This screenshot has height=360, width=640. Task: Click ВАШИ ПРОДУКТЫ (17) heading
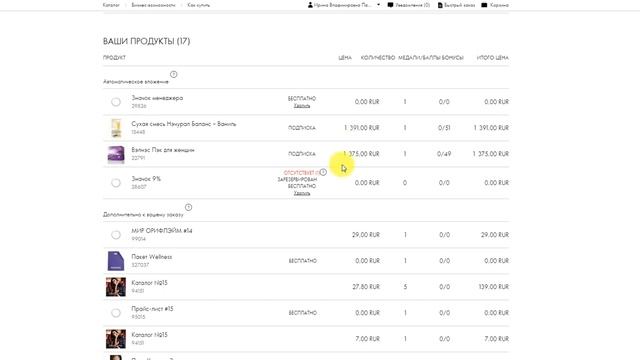click(x=147, y=41)
